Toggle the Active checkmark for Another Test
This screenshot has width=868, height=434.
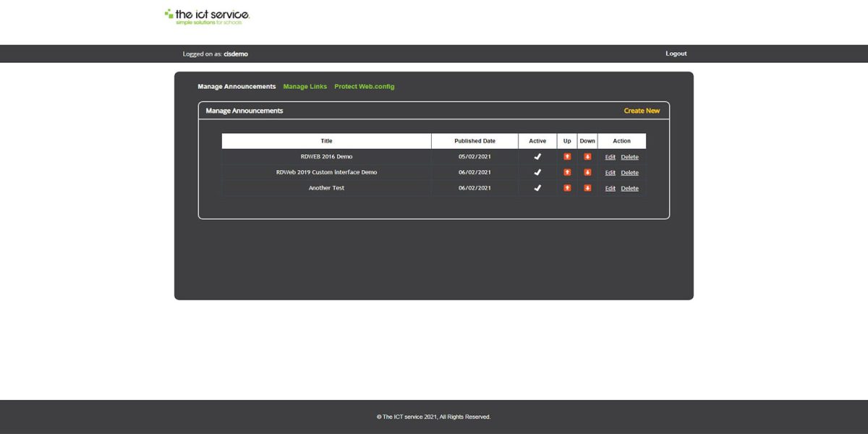point(537,188)
